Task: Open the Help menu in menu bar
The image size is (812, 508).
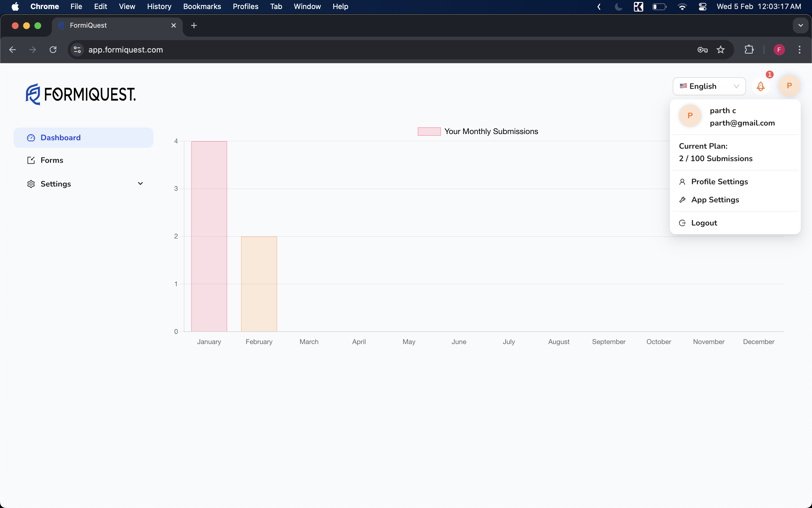Action: pyautogui.click(x=340, y=6)
